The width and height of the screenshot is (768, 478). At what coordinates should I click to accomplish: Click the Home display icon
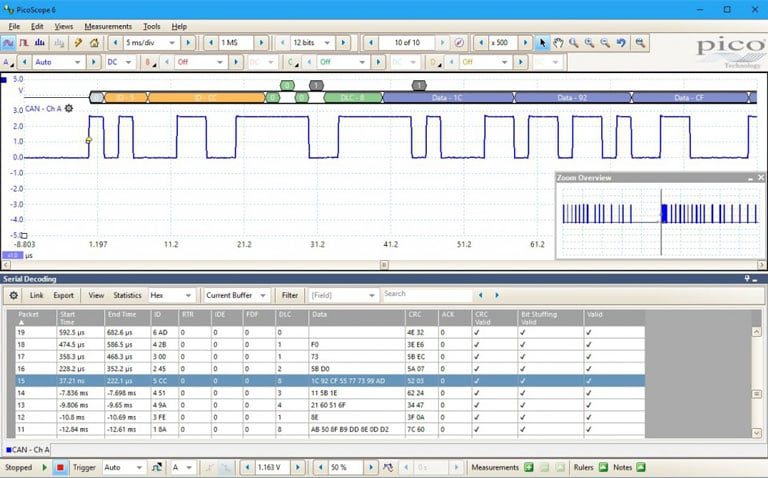(x=94, y=43)
